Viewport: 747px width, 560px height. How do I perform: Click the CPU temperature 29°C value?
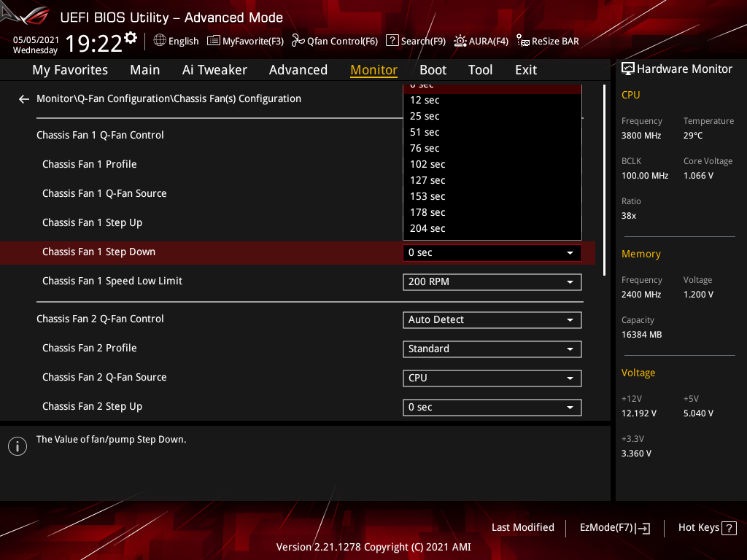click(x=693, y=136)
